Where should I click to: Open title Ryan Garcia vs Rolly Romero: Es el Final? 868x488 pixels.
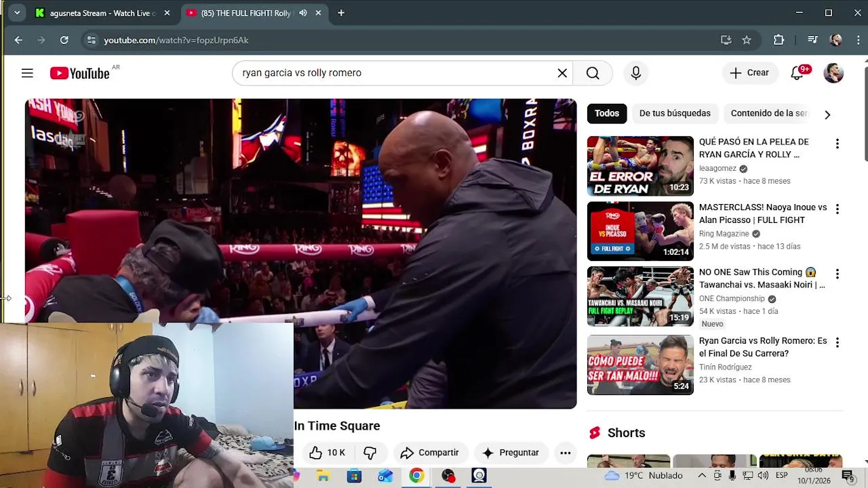pos(763,347)
